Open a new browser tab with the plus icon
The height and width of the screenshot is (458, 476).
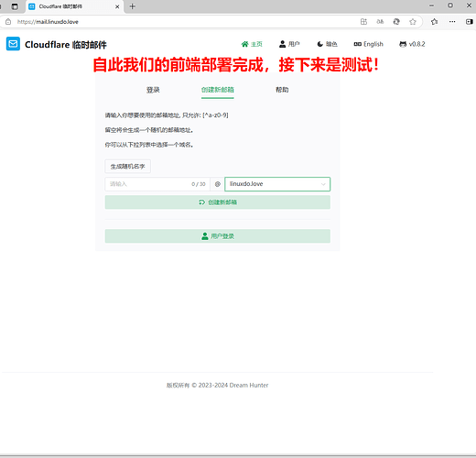pos(133,6)
